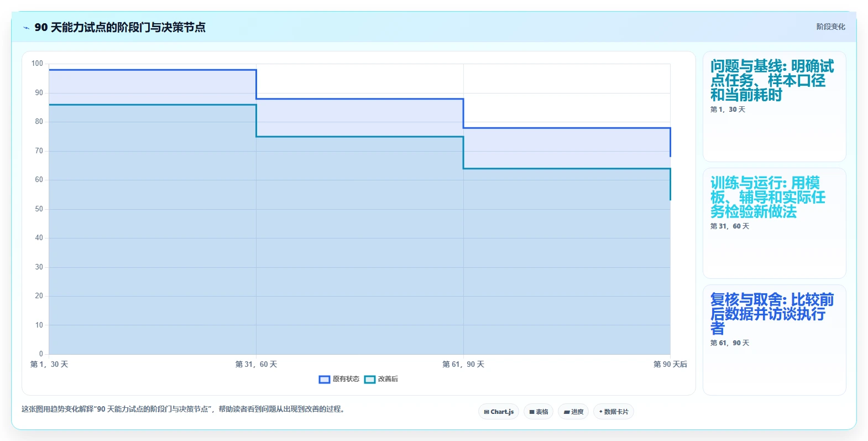
Task: Click the chart description sentence below chart
Action: pos(183,409)
